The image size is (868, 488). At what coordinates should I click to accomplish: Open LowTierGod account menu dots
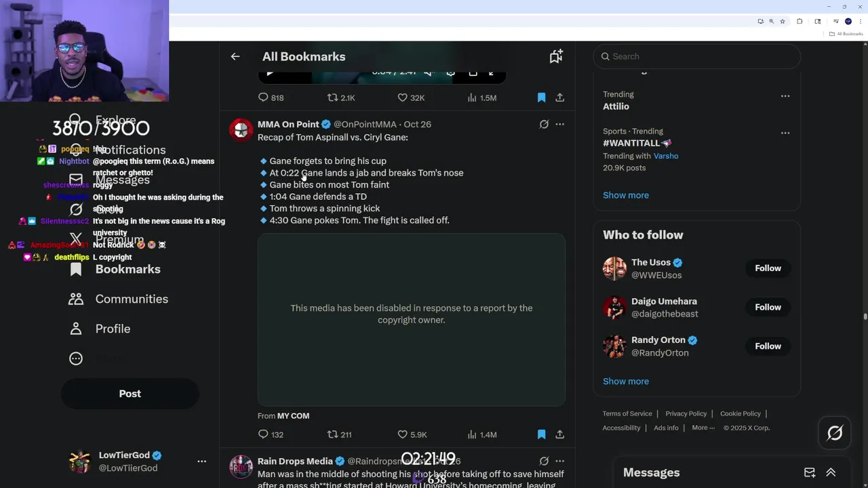pyautogui.click(x=201, y=461)
